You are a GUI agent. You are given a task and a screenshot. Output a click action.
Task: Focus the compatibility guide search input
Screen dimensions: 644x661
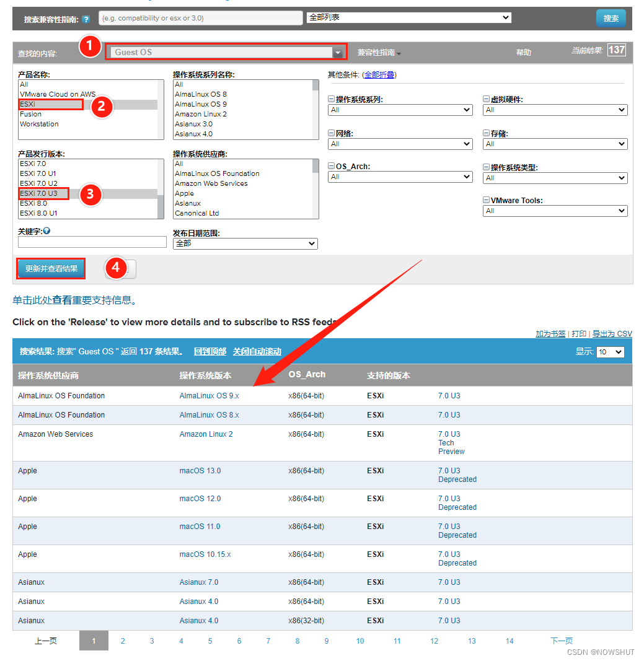point(201,18)
